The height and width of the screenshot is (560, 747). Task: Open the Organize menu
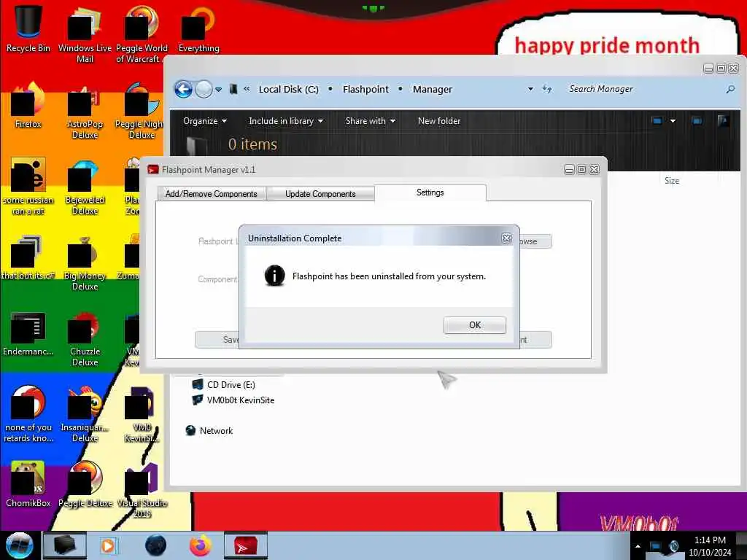pos(205,121)
